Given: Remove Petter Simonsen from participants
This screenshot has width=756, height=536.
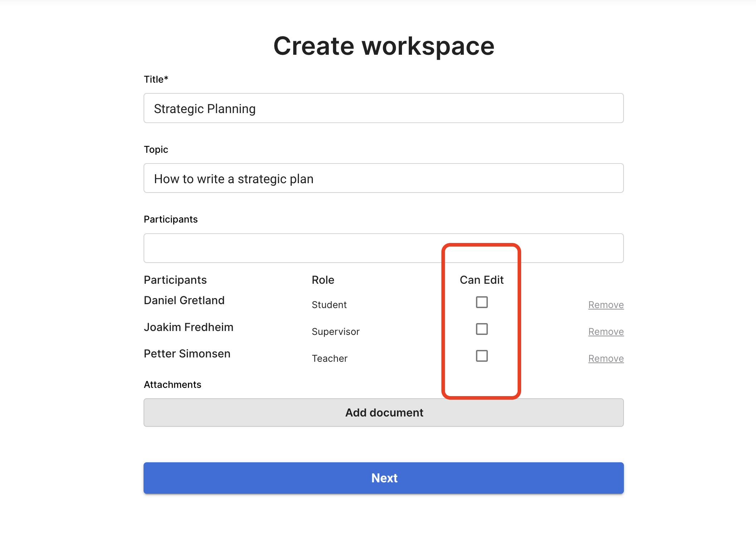Looking at the screenshot, I should pos(606,359).
